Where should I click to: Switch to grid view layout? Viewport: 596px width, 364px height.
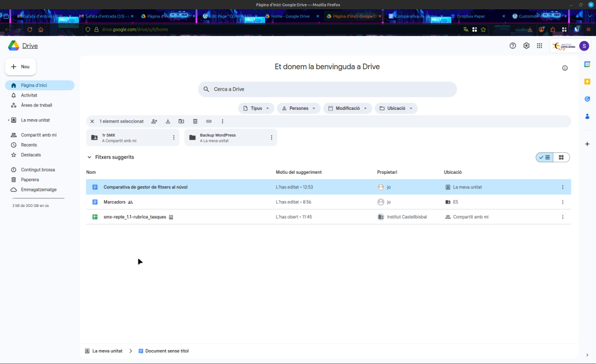(x=561, y=157)
